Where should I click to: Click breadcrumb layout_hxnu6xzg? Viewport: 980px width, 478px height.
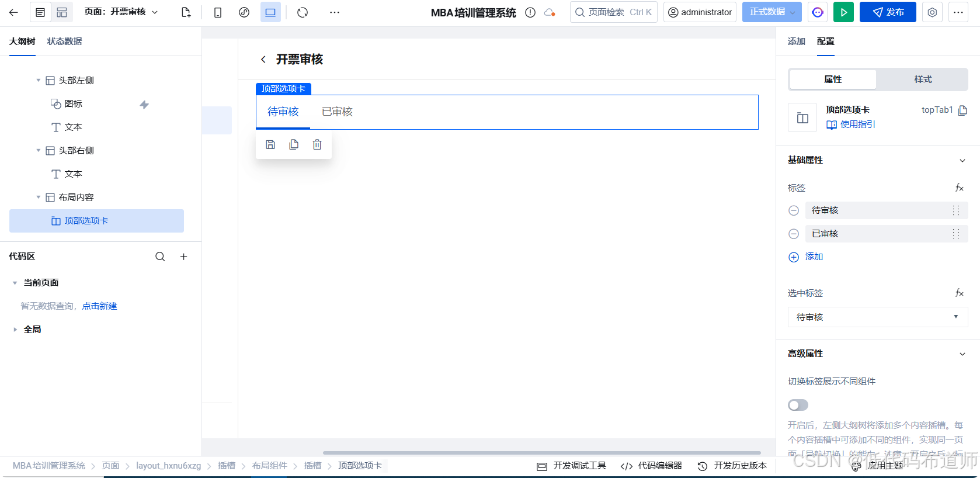pos(169,466)
